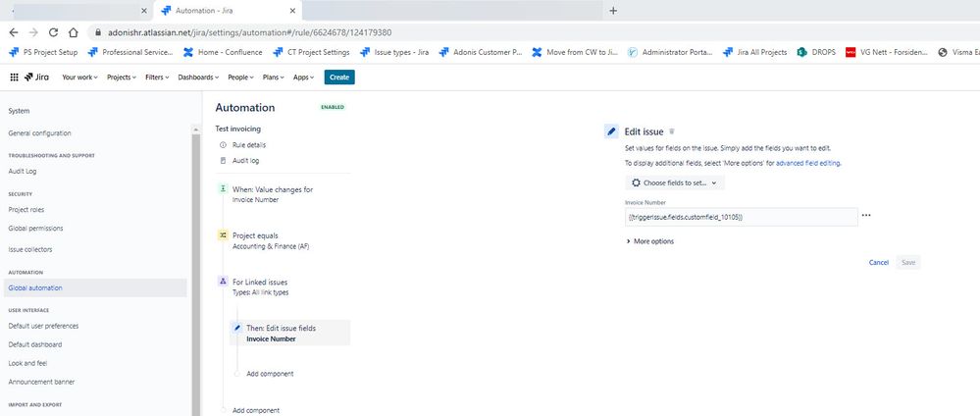
Task: Open the Jira app switcher grid icon
Action: [x=15, y=77]
